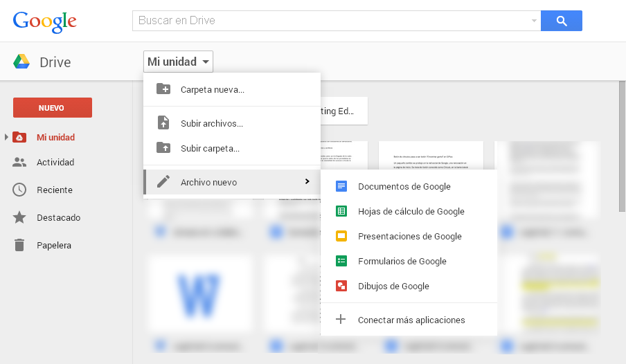Open search options dropdown arrow
The height and width of the screenshot is (364, 626).
(x=534, y=21)
